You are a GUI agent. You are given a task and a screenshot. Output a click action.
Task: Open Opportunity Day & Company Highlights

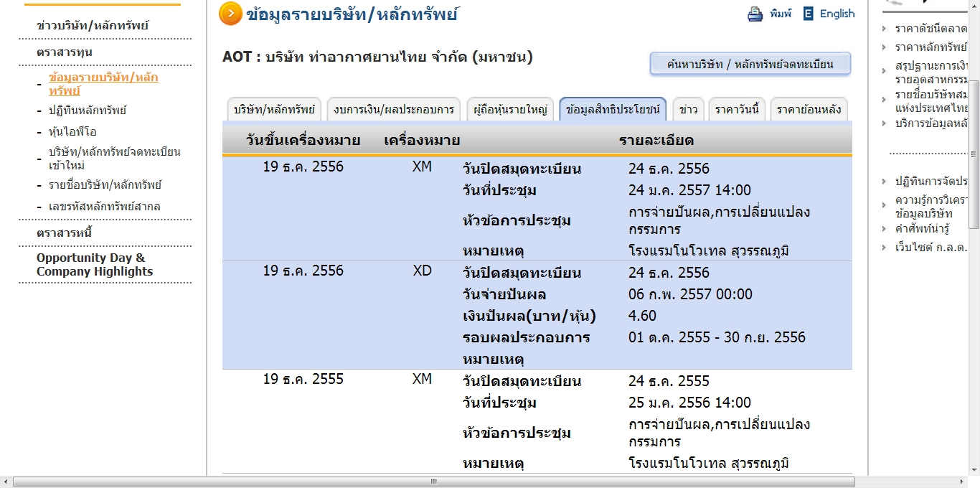tap(95, 265)
